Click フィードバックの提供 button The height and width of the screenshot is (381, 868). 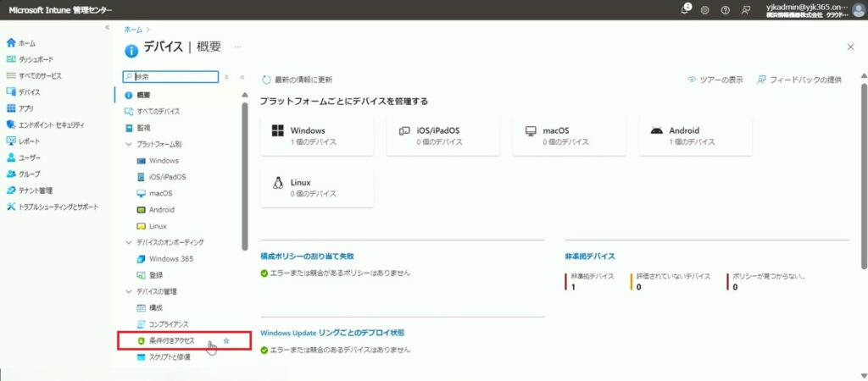point(798,80)
